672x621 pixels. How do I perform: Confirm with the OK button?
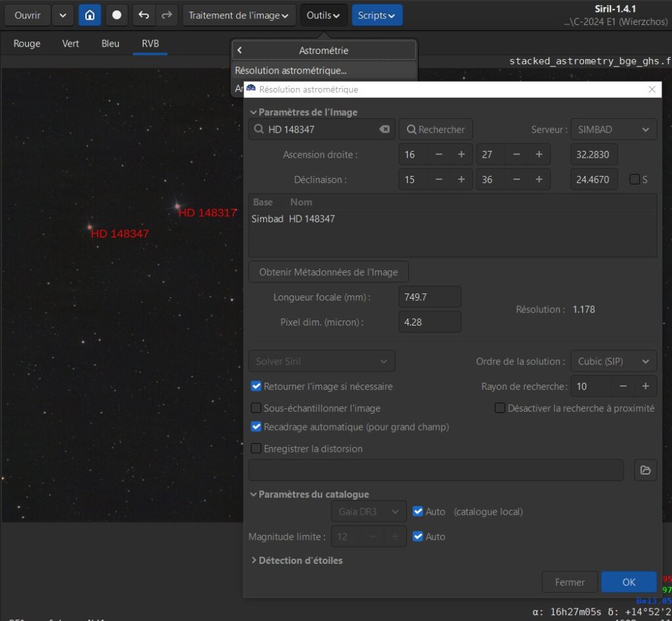click(x=629, y=582)
